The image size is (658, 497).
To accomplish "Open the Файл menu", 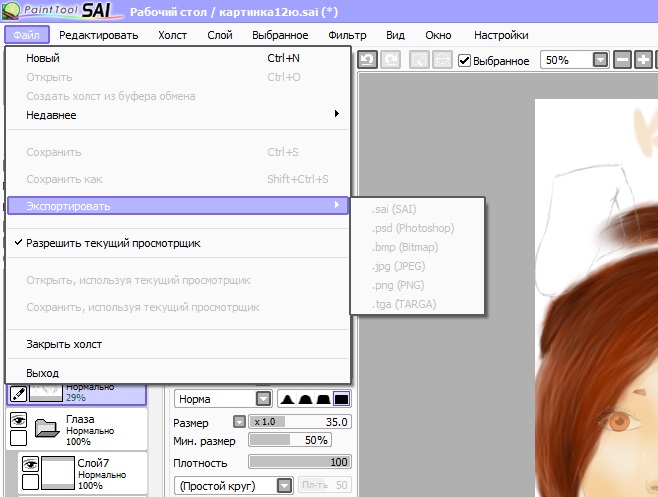I will pyautogui.click(x=27, y=35).
